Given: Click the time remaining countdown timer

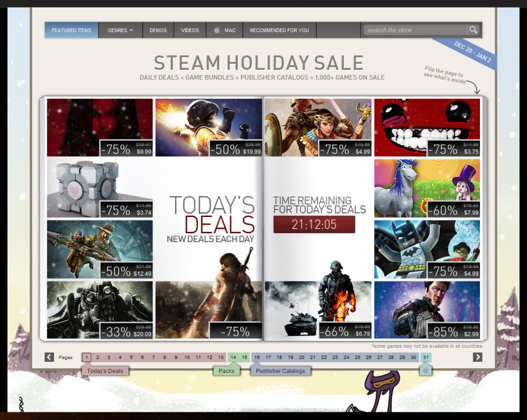Looking at the screenshot, I should pos(314,225).
